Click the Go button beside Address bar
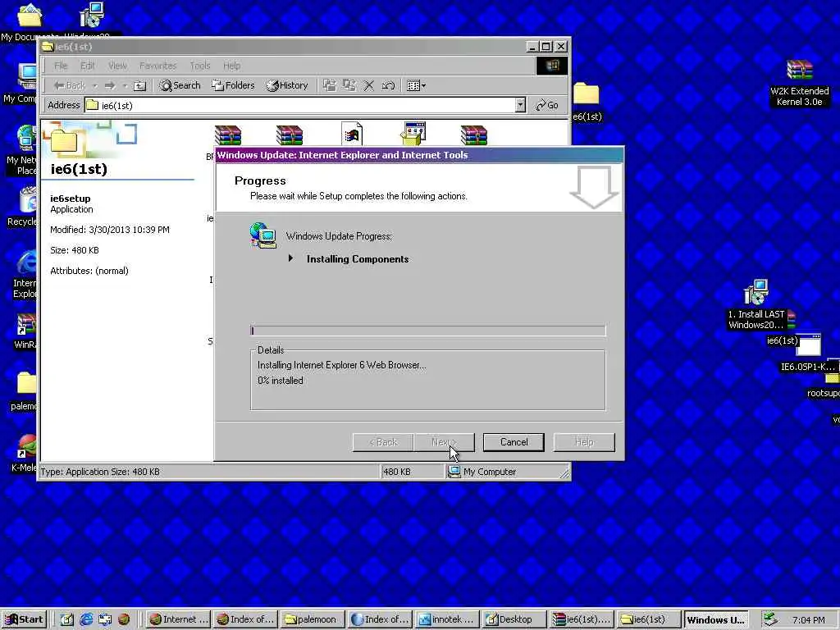The width and height of the screenshot is (840, 630). (547, 106)
